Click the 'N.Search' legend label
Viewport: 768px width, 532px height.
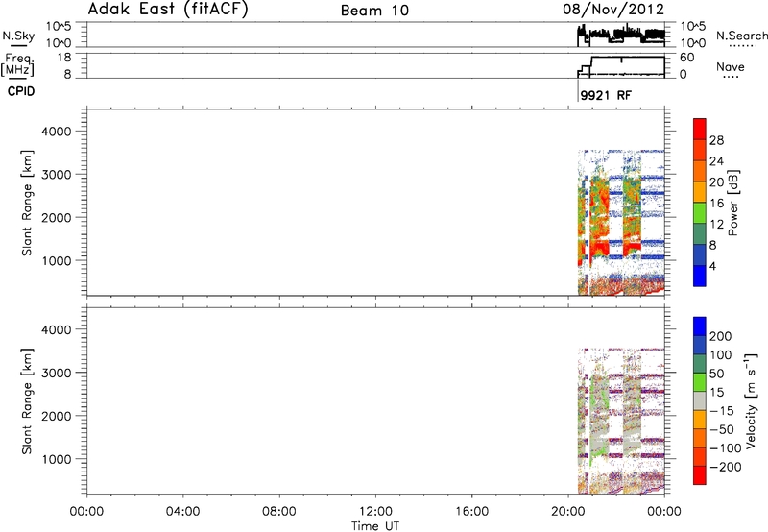[x=742, y=36]
